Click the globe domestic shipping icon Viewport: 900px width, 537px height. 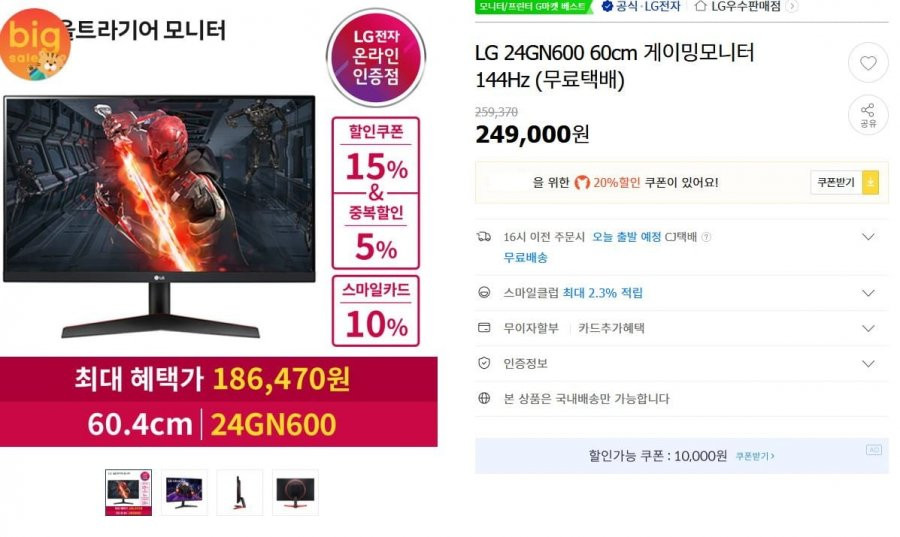[x=484, y=398]
